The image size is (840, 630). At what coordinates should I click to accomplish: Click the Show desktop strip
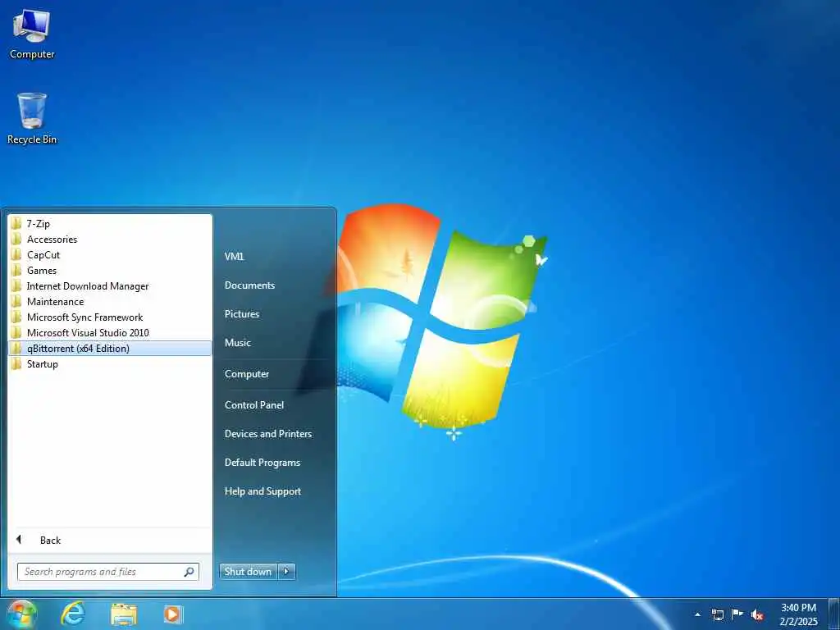[834, 614]
